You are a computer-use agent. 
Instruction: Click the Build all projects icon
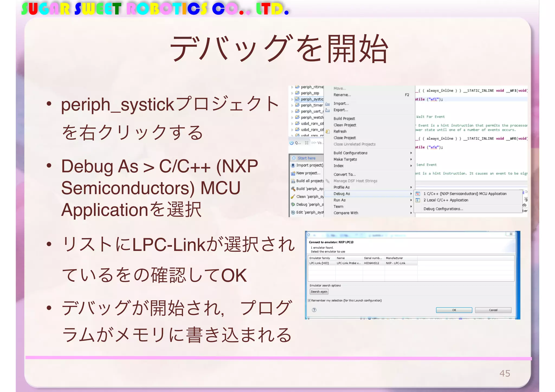293,181
